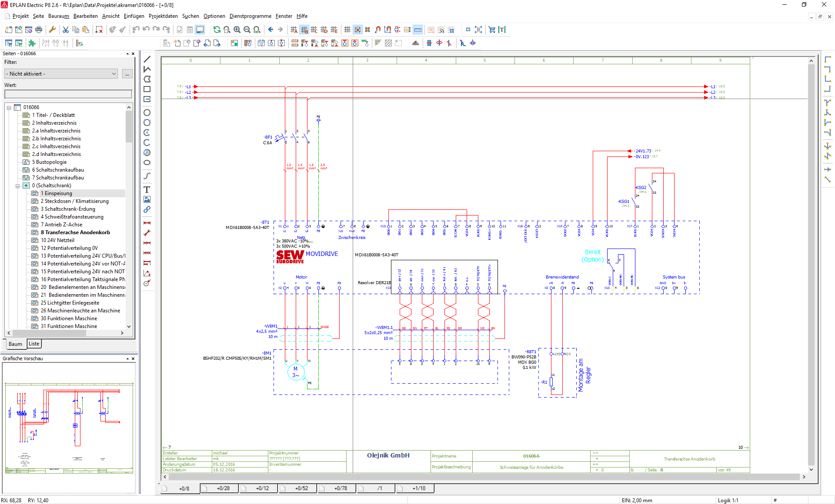Collapse the 016066 project tree node
This screenshot has width=835, height=504.
[9, 107]
